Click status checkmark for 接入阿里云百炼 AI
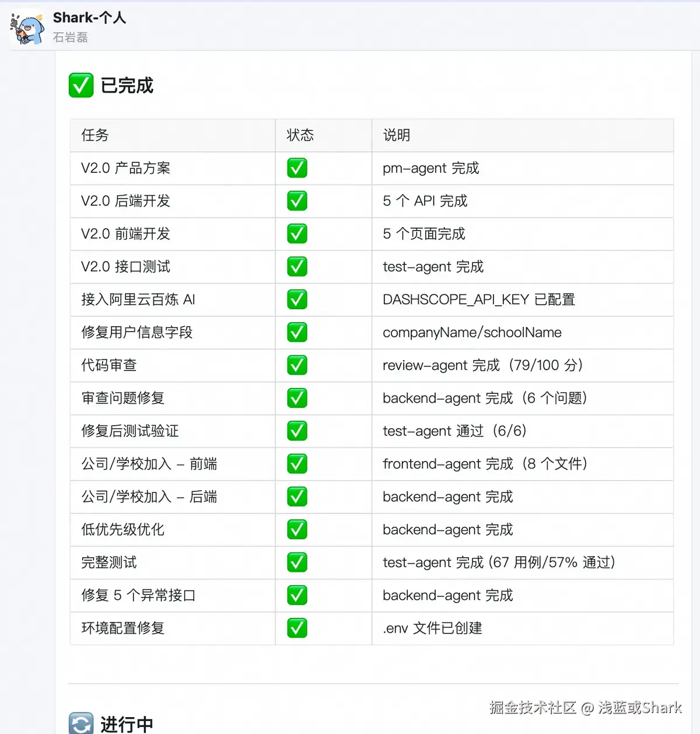The width and height of the screenshot is (700, 734). click(297, 299)
